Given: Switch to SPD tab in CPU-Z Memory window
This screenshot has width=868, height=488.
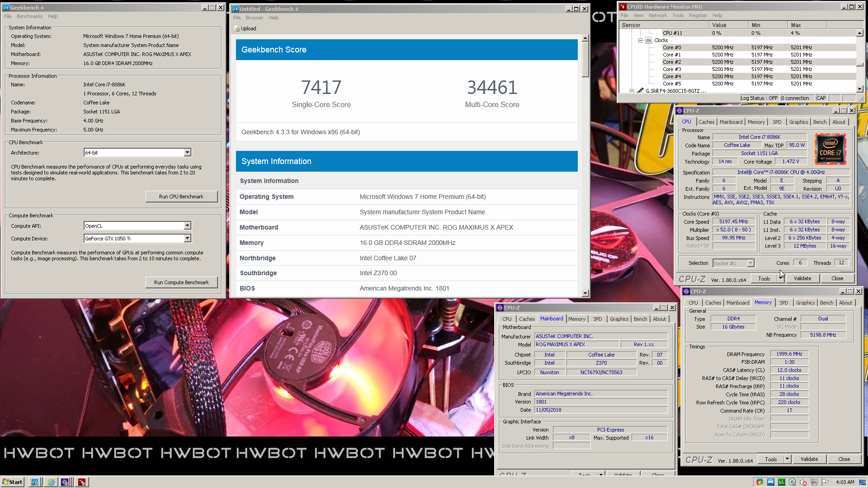Looking at the screenshot, I should coord(783,303).
